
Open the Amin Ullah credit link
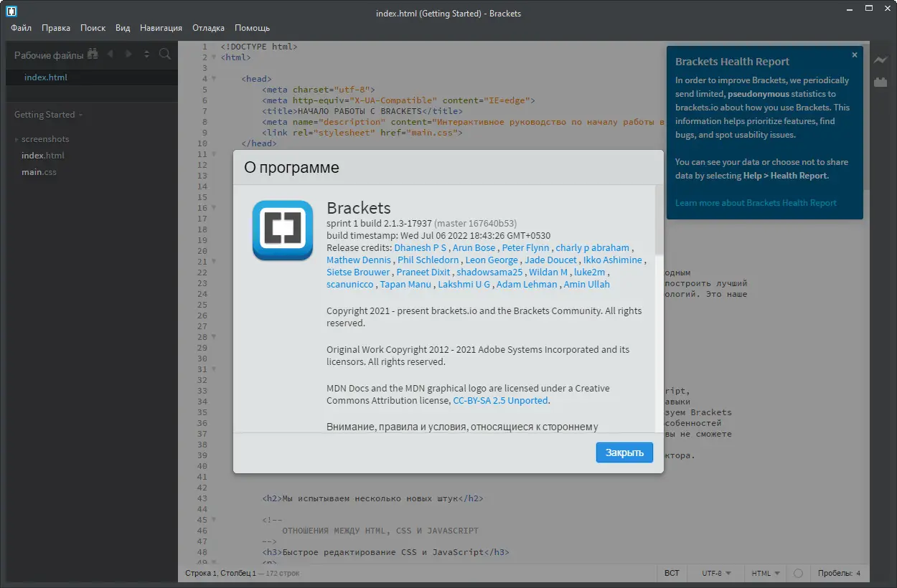pos(586,284)
